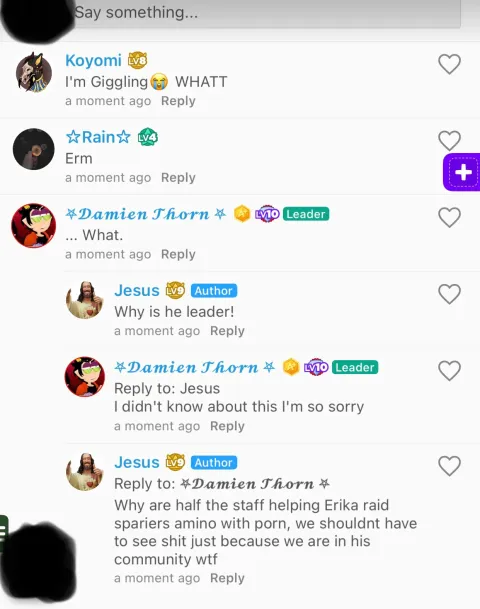Open Rain's dark profile avatar
The image size is (480, 609).
pos(34,149)
